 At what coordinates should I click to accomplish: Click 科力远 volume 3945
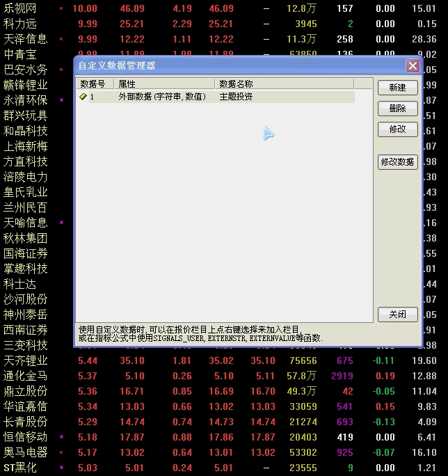pyautogui.click(x=306, y=24)
